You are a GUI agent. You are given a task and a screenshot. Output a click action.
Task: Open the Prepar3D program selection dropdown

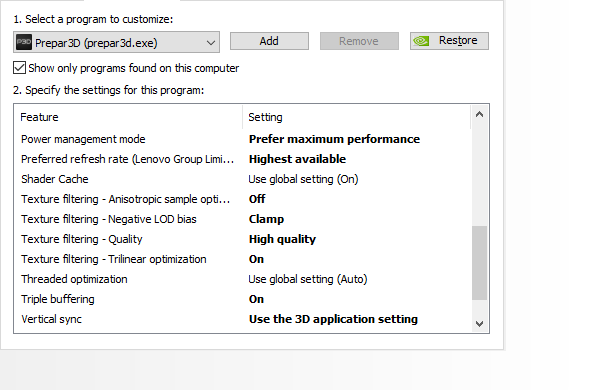pos(116,42)
